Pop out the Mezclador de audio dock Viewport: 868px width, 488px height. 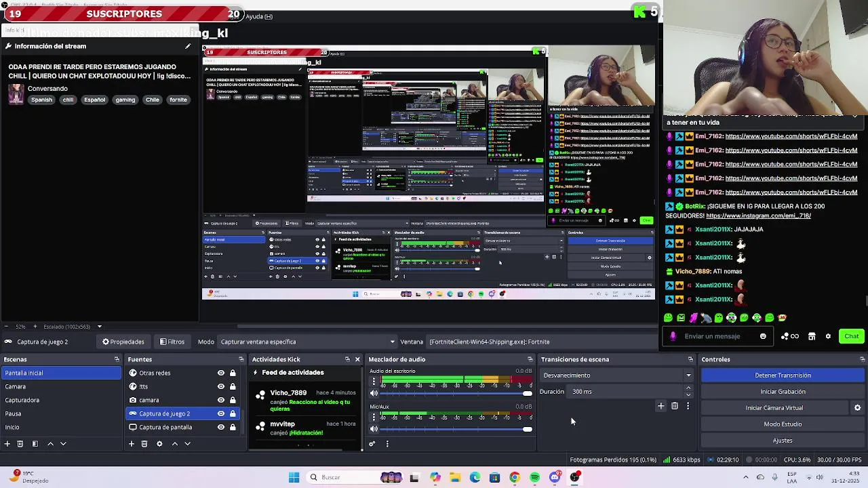point(530,359)
